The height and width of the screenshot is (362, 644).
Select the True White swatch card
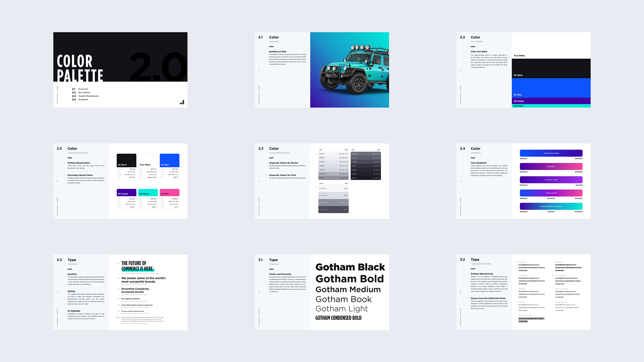click(x=148, y=166)
